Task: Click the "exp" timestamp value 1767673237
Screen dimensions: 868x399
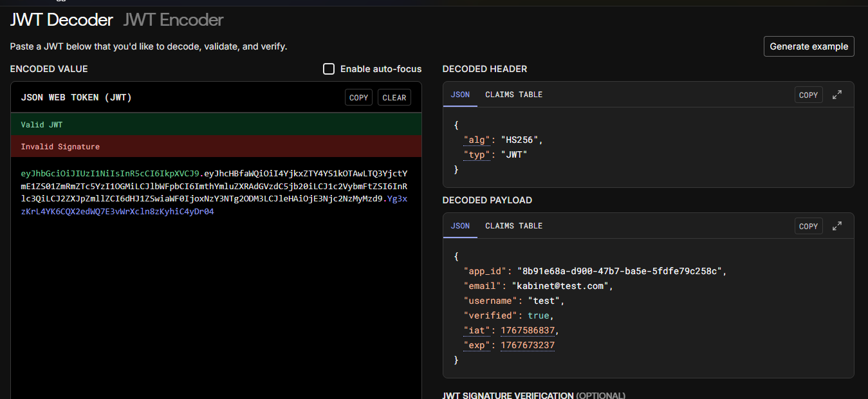Action: (528, 346)
